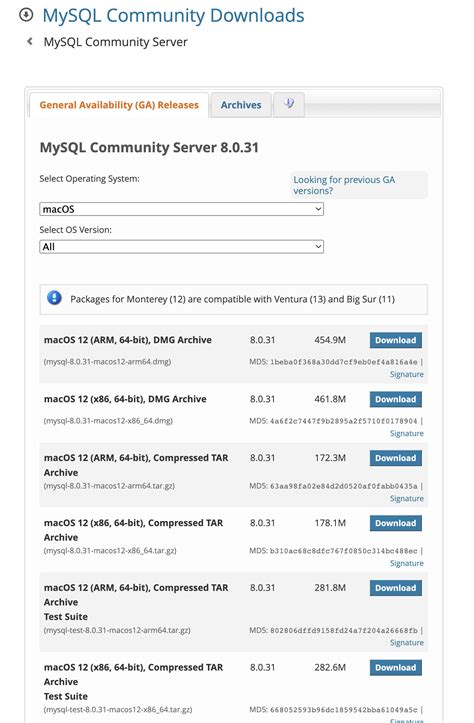Click the back arrow before MySQL Community Server

pos(30,41)
